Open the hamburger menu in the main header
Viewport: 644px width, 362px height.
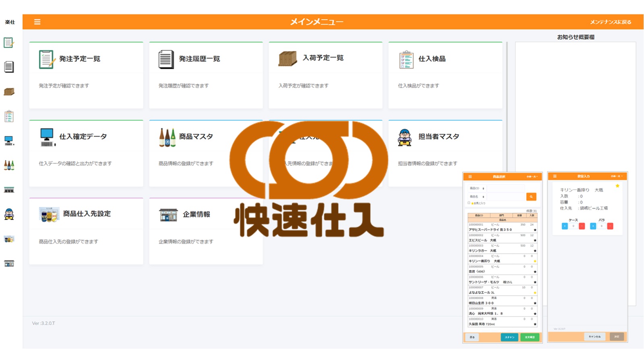coord(37,22)
